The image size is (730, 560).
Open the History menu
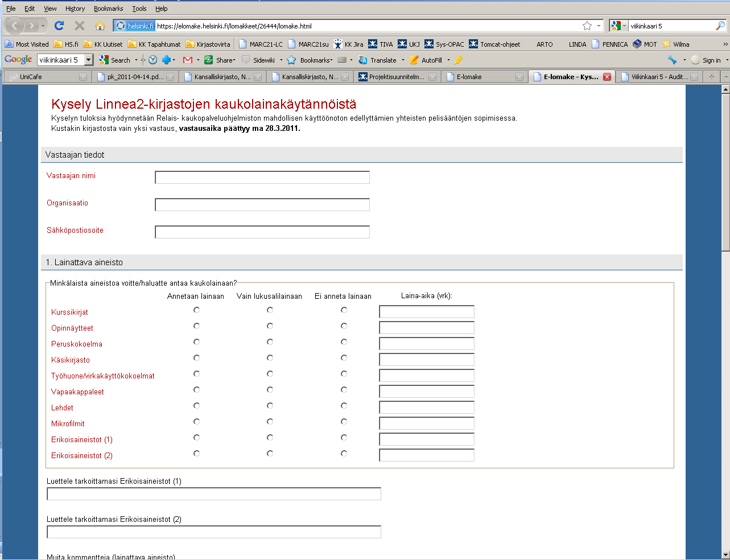pos(75,9)
